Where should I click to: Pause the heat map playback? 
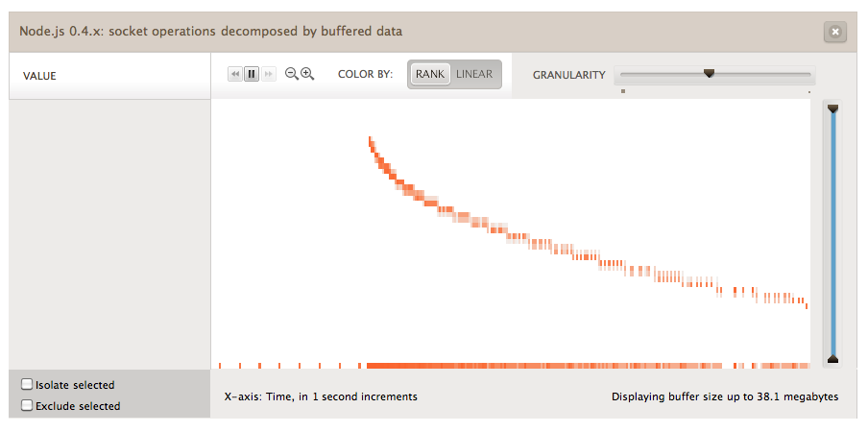tap(252, 74)
